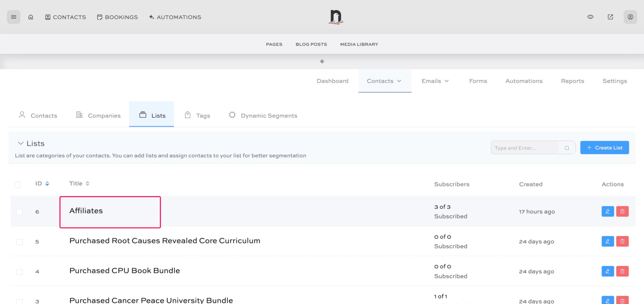This screenshot has height=304, width=644.
Task: Open the user account icon
Action: click(630, 17)
